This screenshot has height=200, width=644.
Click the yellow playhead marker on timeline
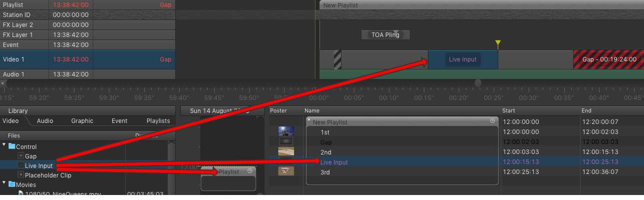tap(498, 44)
